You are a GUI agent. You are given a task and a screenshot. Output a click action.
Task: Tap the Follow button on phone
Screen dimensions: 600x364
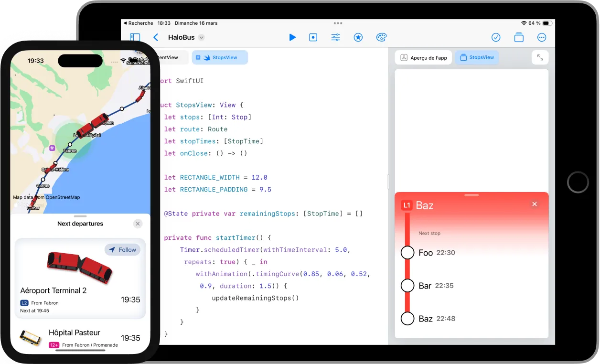(122, 250)
